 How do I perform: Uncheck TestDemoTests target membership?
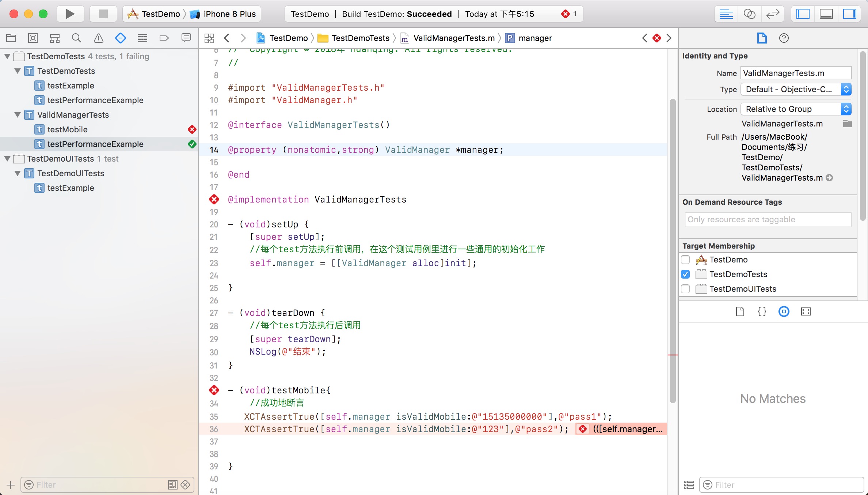click(x=685, y=274)
